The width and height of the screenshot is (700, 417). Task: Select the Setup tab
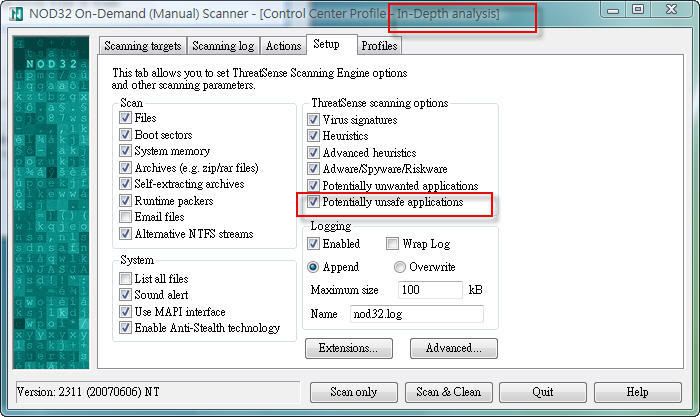[332, 45]
